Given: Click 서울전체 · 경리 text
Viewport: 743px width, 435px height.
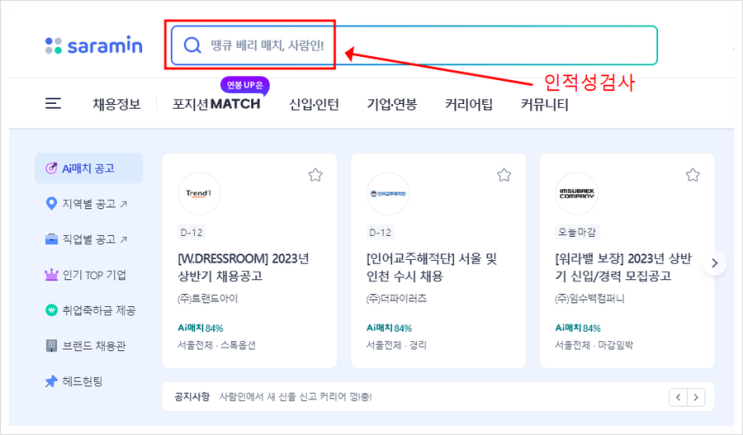Looking at the screenshot, I should (396, 345).
